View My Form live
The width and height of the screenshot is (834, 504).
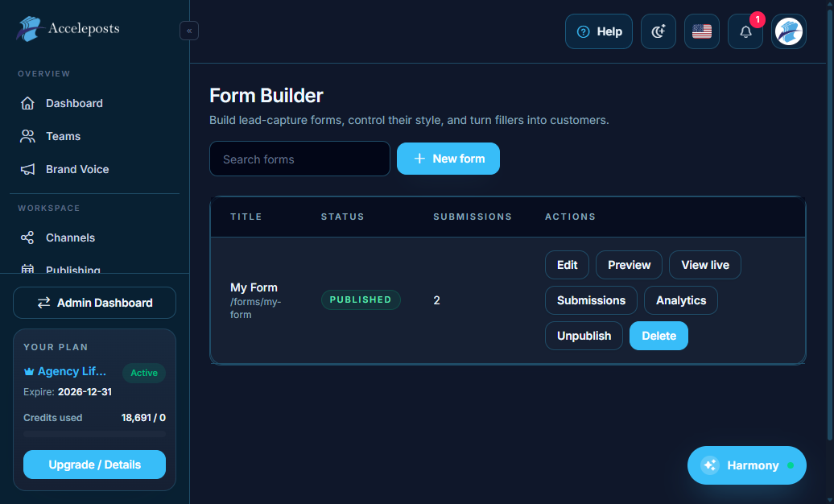[x=704, y=265]
